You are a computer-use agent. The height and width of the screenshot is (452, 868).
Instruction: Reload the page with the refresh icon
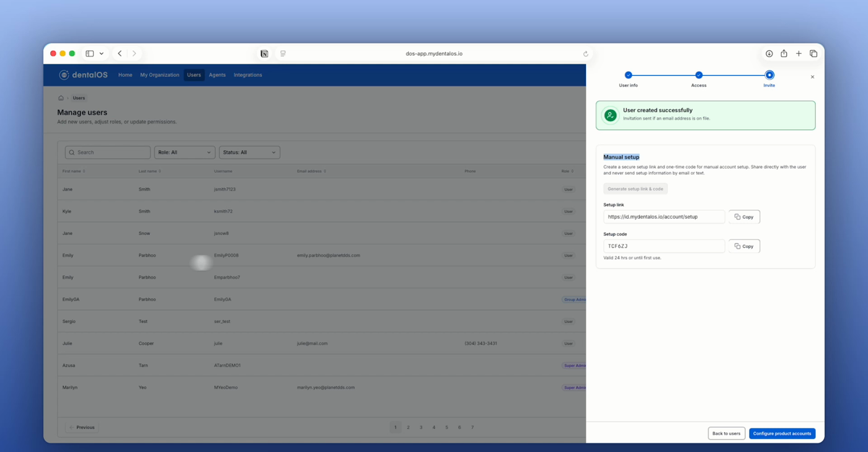click(x=585, y=54)
